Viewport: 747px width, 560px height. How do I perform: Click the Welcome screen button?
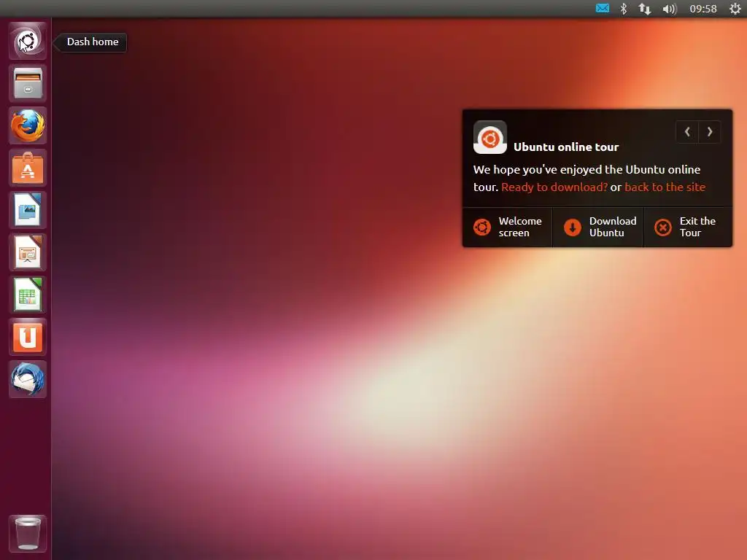tap(508, 227)
